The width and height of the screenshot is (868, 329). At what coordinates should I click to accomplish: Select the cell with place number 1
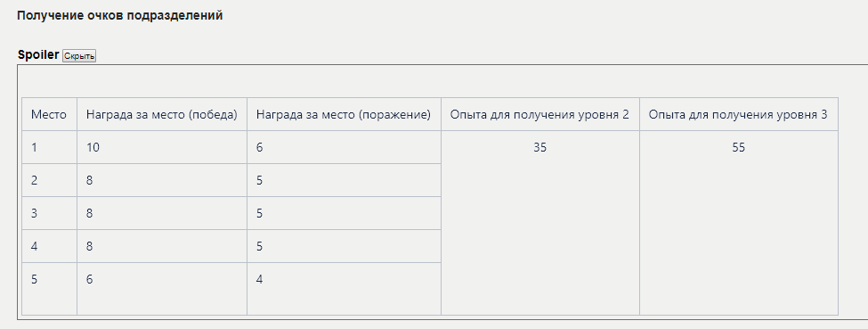tap(49, 147)
